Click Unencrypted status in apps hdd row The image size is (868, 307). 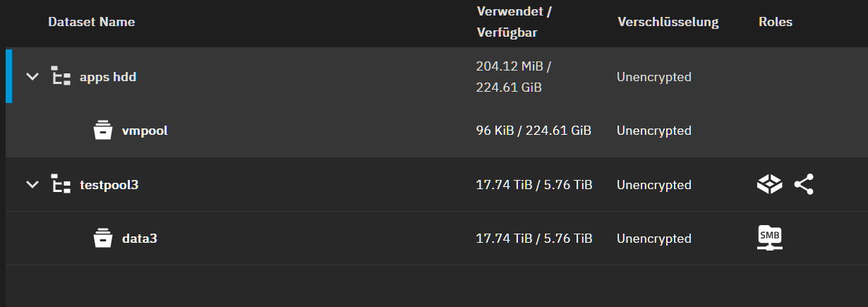click(x=653, y=77)
